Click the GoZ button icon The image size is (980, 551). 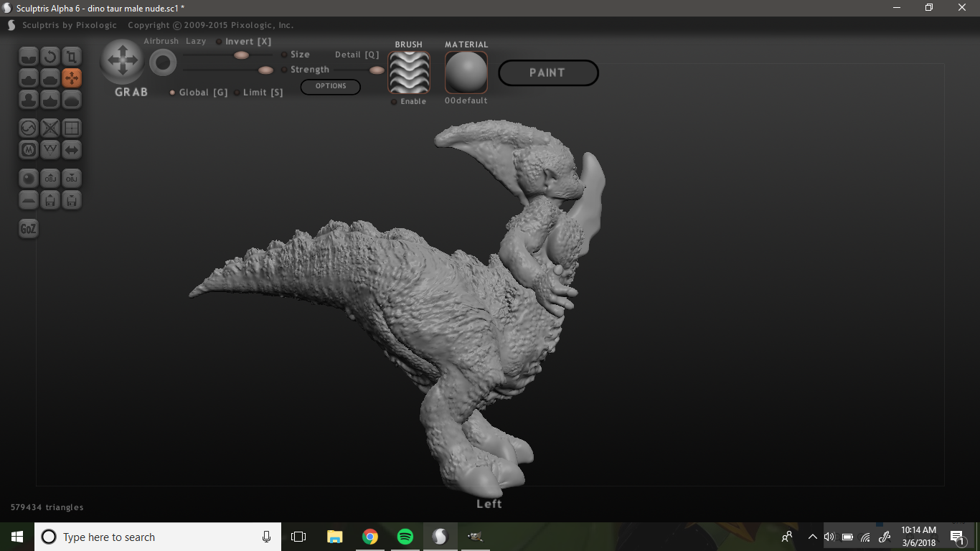tap(28, 229)
